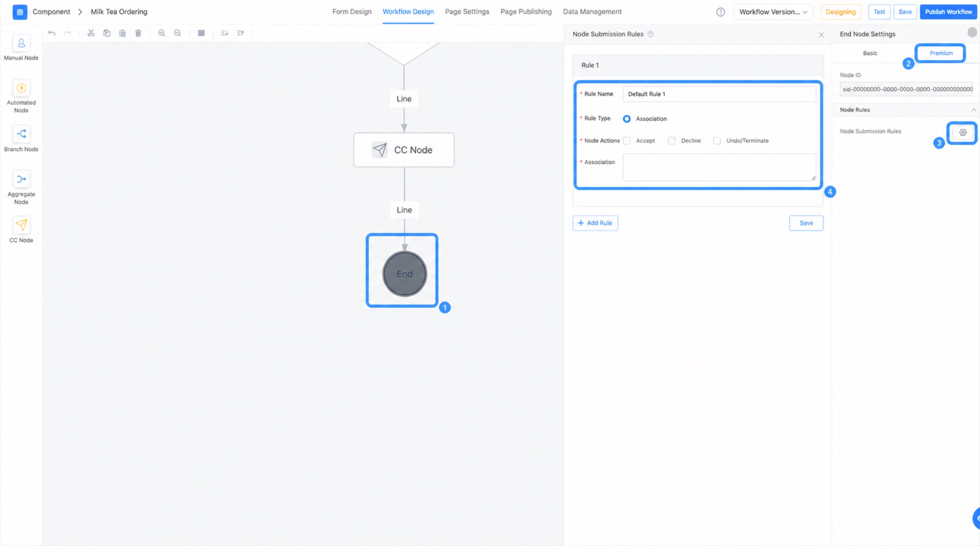Check the Accept node action checkbox
This screenshot has height=546, width=980.
click(x=627, y=141)
